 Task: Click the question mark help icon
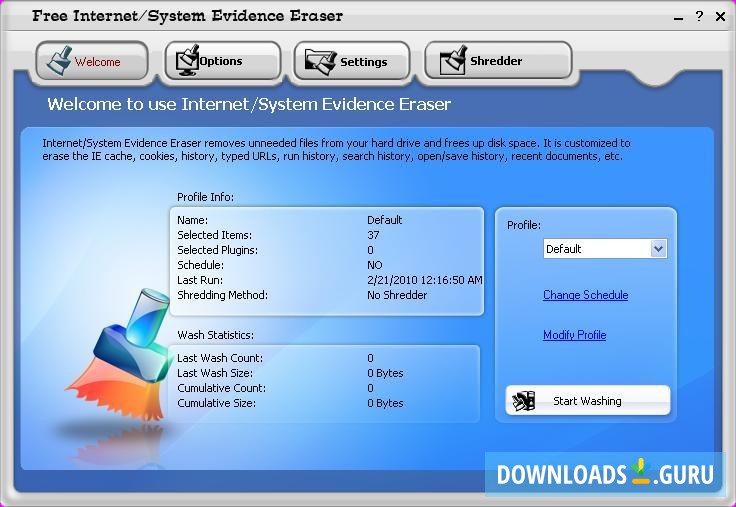click(699, 16)
